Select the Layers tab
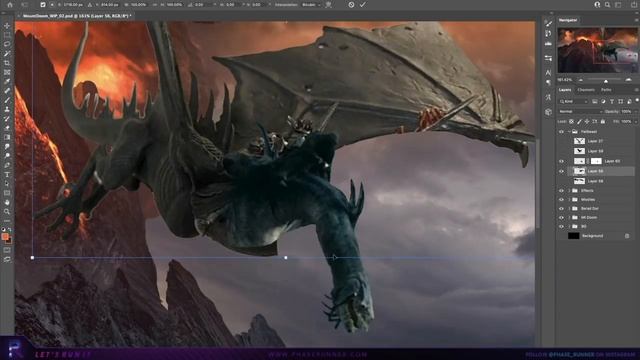 565,90
